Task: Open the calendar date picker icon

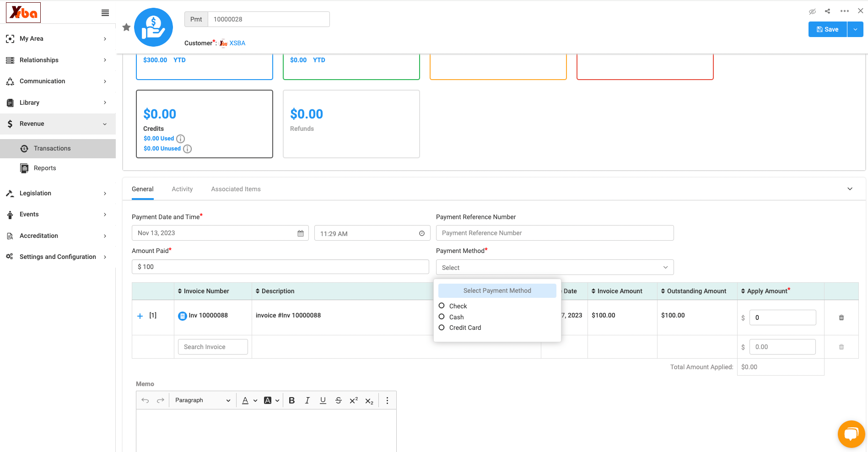Action: pos(301,233)
